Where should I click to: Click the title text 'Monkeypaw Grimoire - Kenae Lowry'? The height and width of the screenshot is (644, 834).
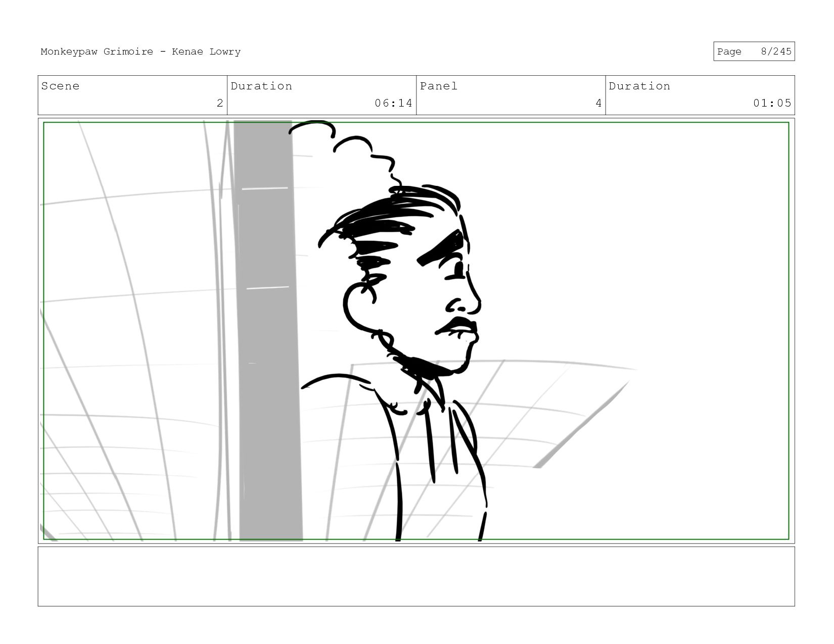coord(141,52)
